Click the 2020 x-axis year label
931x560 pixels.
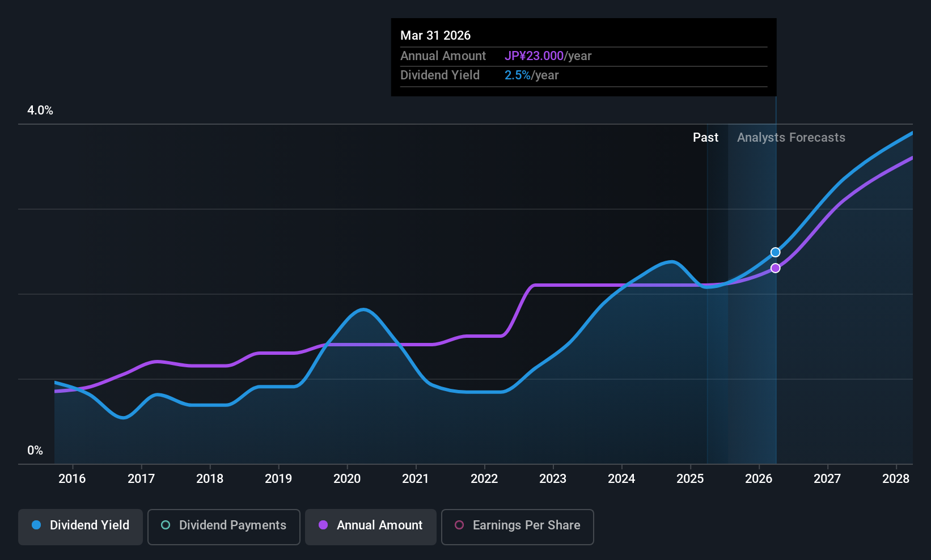coord(347,479)
